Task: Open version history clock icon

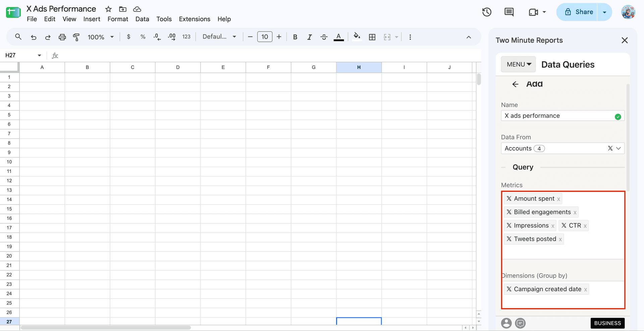Action: [487, 12]
